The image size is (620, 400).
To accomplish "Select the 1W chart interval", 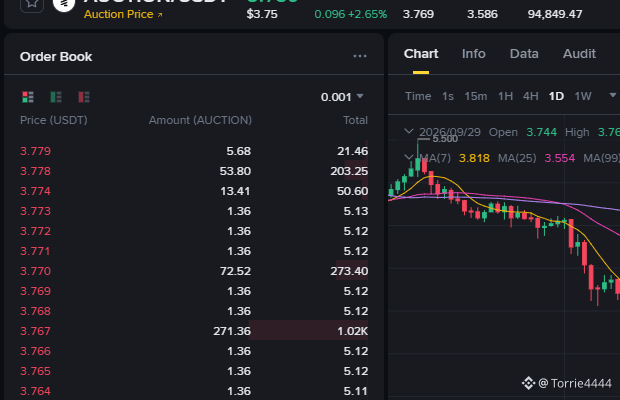I will point(583,96).
